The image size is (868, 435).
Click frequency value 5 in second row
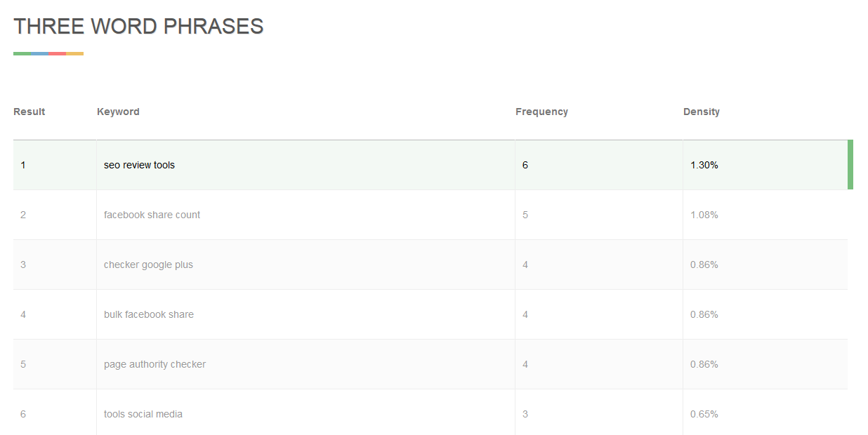click(525, 215)
